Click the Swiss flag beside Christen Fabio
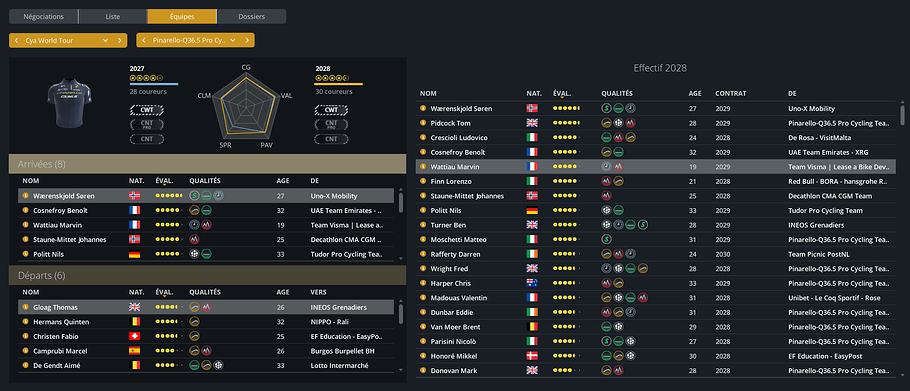The image size is (910, 391). pos(135,336)
